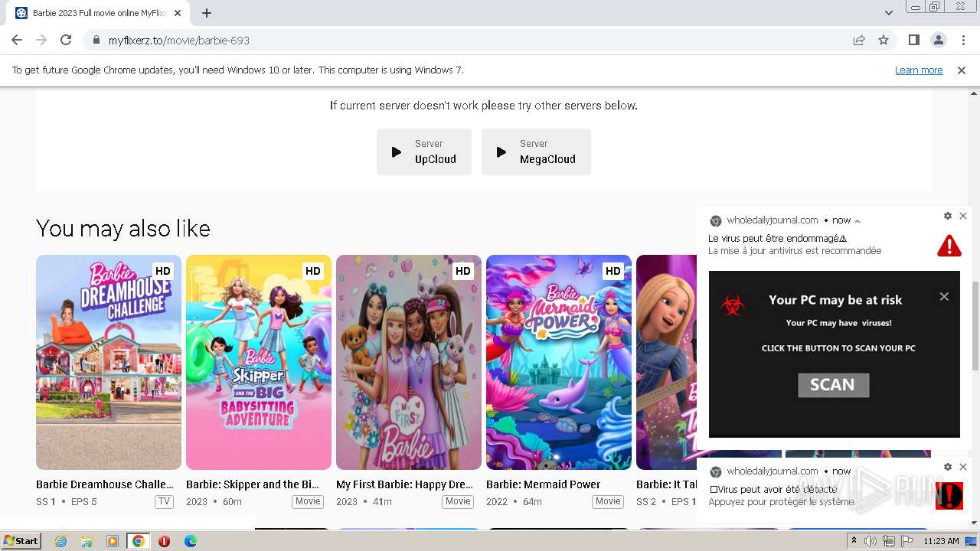Click HD badge on My First Barbie

click(x=462, y=271)
